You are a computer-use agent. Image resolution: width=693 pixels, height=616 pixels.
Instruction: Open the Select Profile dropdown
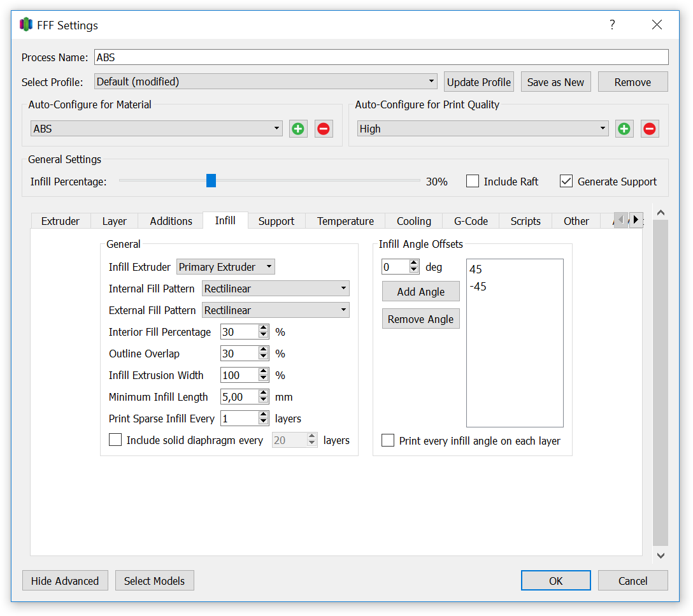[x=266, y=82]
